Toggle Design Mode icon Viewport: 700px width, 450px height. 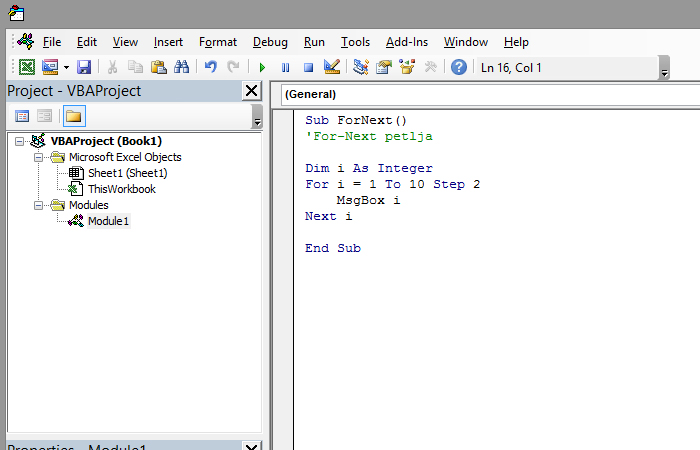332,67
